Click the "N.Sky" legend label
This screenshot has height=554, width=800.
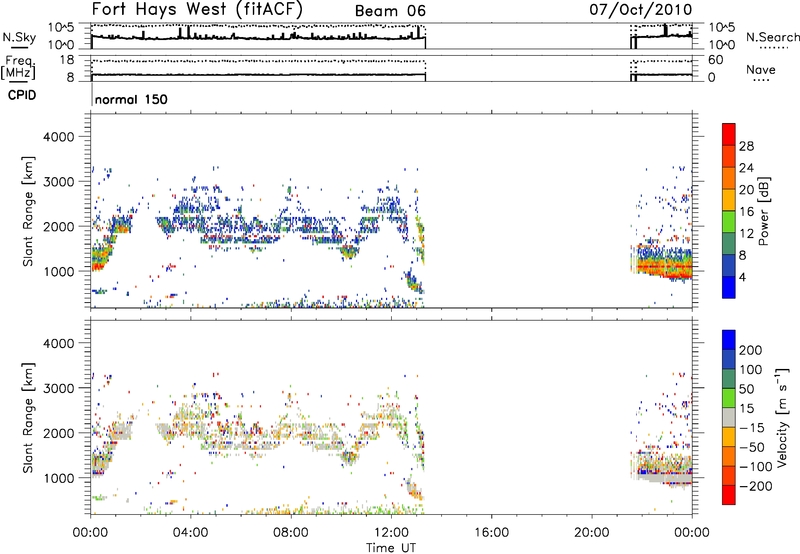point(19,37)
